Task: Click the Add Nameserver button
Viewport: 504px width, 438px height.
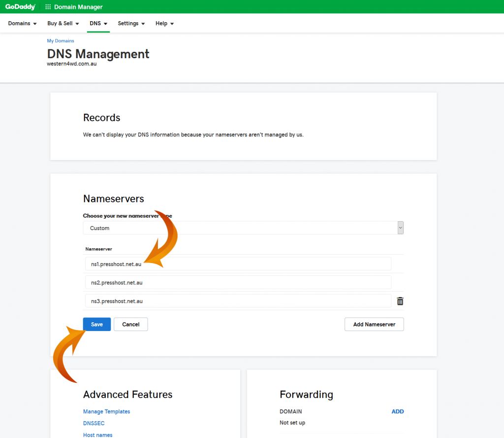Action: point(374,324)
